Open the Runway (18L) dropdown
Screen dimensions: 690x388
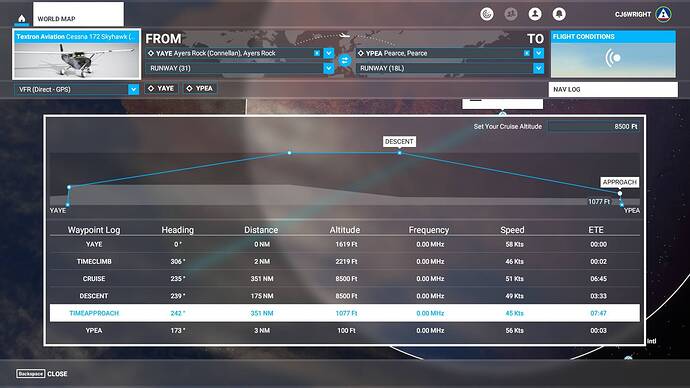point(539,68)
